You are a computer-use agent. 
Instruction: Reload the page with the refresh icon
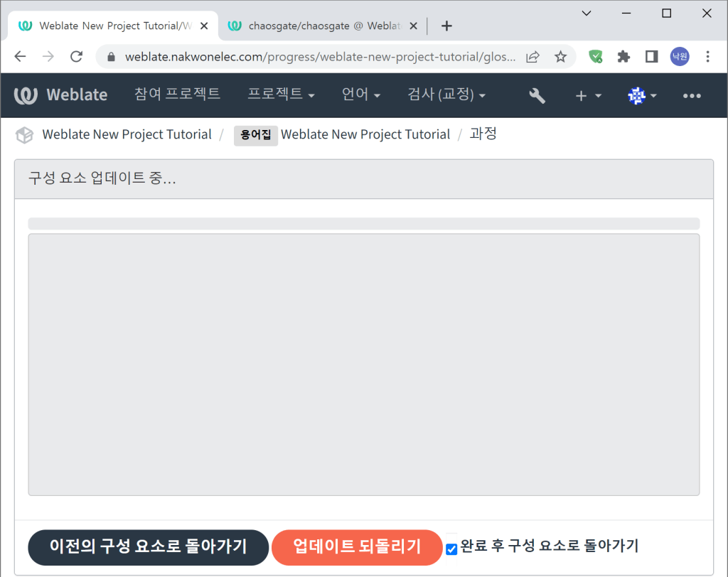click(76, 57)
